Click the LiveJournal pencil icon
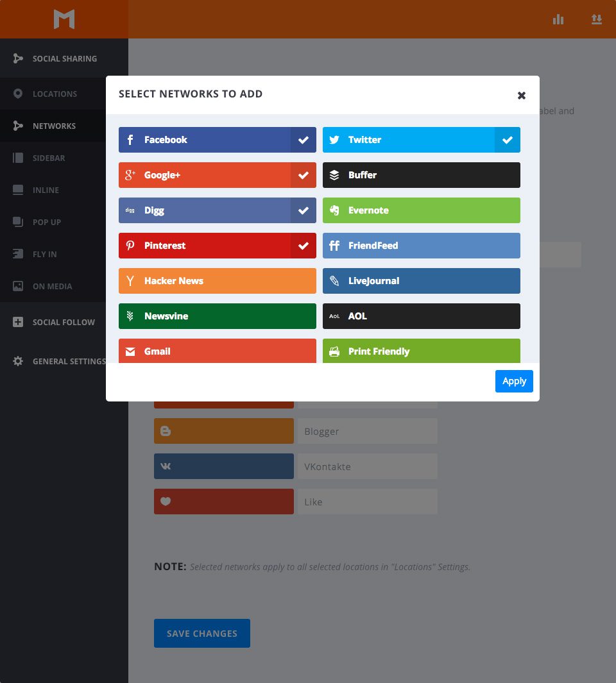Screen dimensions: 616x683 click(334, 281)
